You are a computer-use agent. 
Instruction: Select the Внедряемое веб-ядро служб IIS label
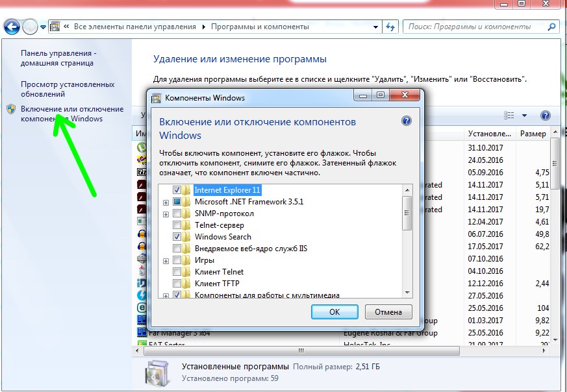[251, 249]
